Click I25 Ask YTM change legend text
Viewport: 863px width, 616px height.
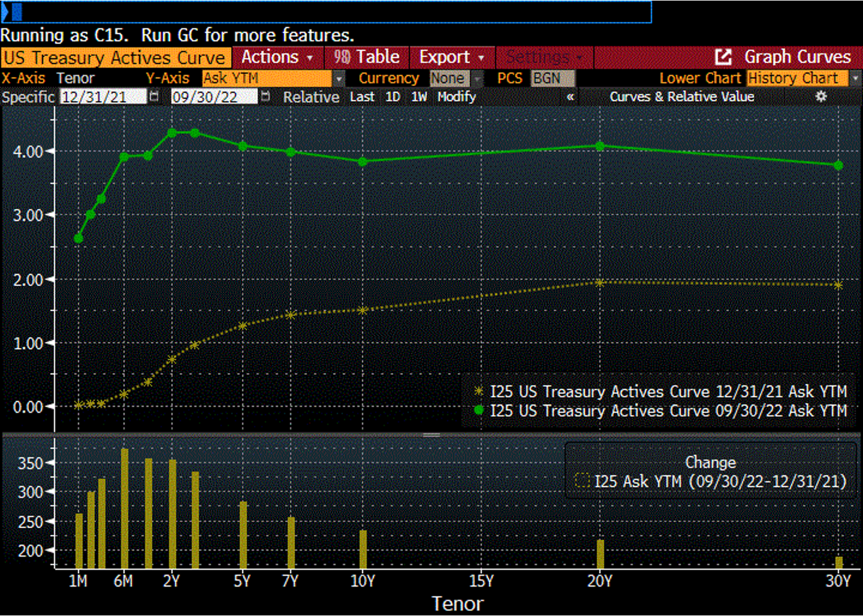pos(720,481)
